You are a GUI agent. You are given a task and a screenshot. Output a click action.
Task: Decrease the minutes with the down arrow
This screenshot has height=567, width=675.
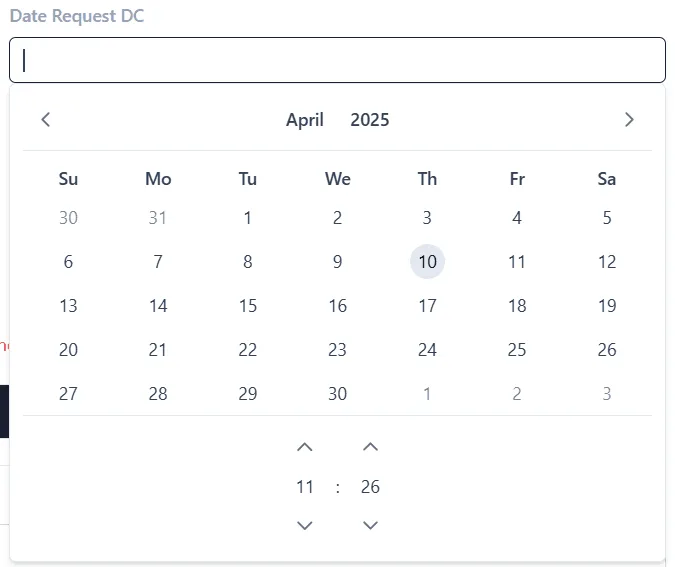[x=370, y=525]
